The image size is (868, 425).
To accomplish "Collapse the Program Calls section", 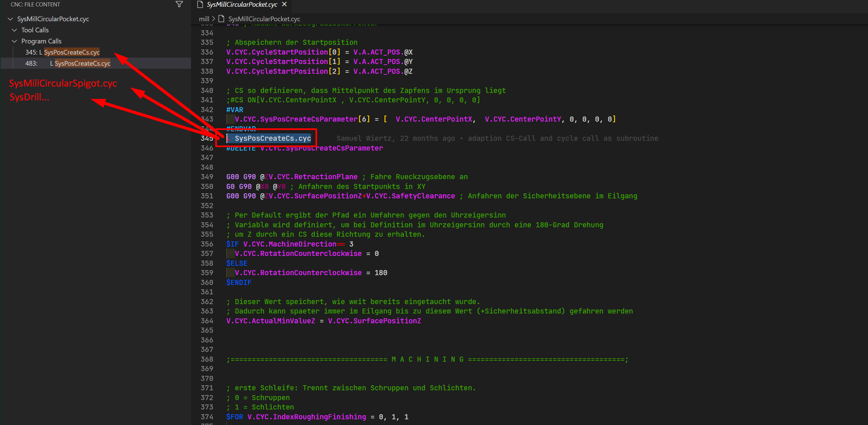I will click(14, 41).
